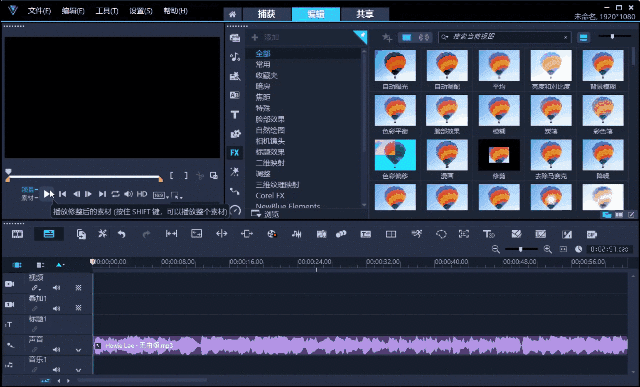This screenshot has height=387, width=640.
Task: Open the Sound library music-note icon
Action: pos(235,57)
